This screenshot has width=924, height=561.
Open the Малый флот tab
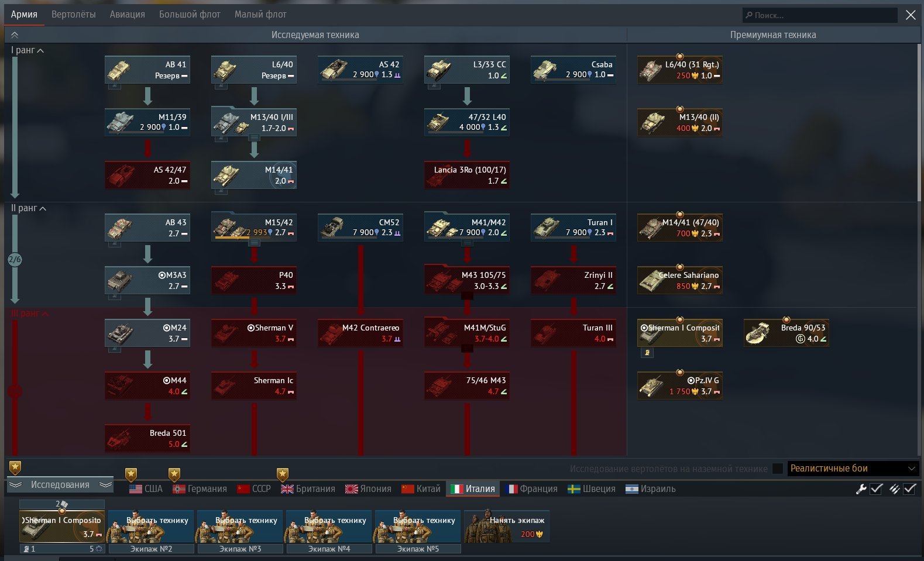260,15
